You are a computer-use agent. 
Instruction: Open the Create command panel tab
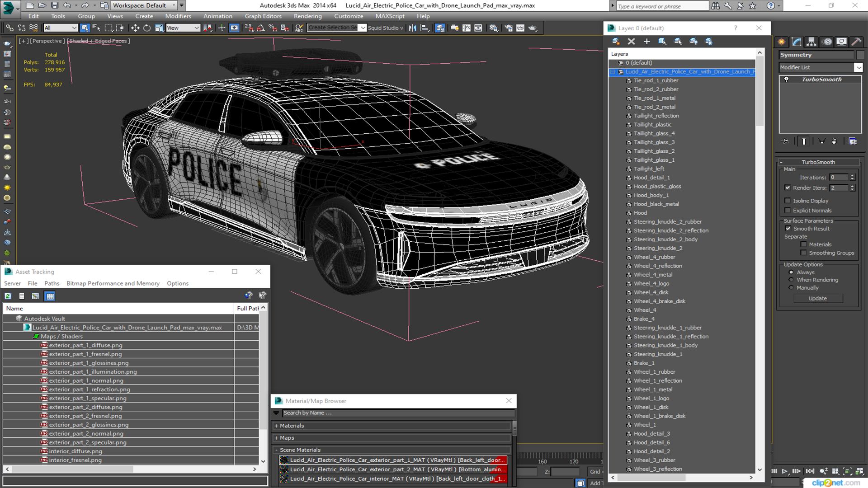click(782, 42)
